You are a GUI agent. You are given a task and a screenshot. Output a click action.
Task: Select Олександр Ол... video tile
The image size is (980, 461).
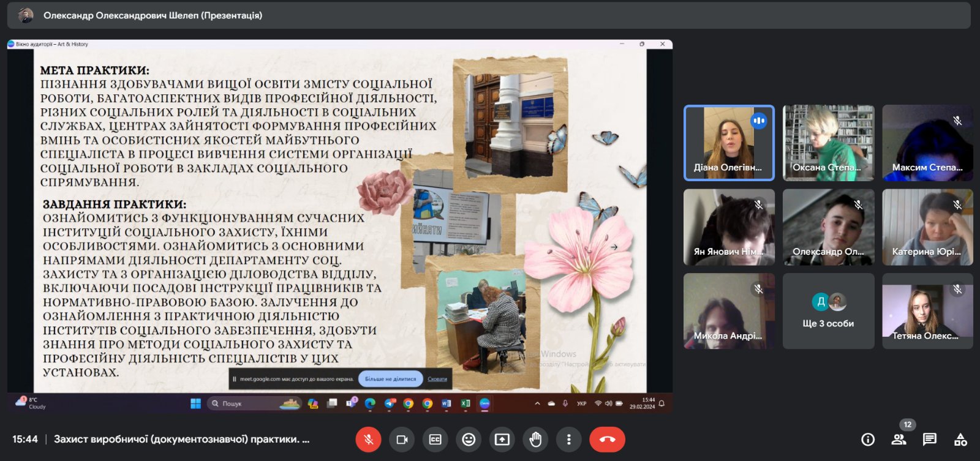point(828,227)
